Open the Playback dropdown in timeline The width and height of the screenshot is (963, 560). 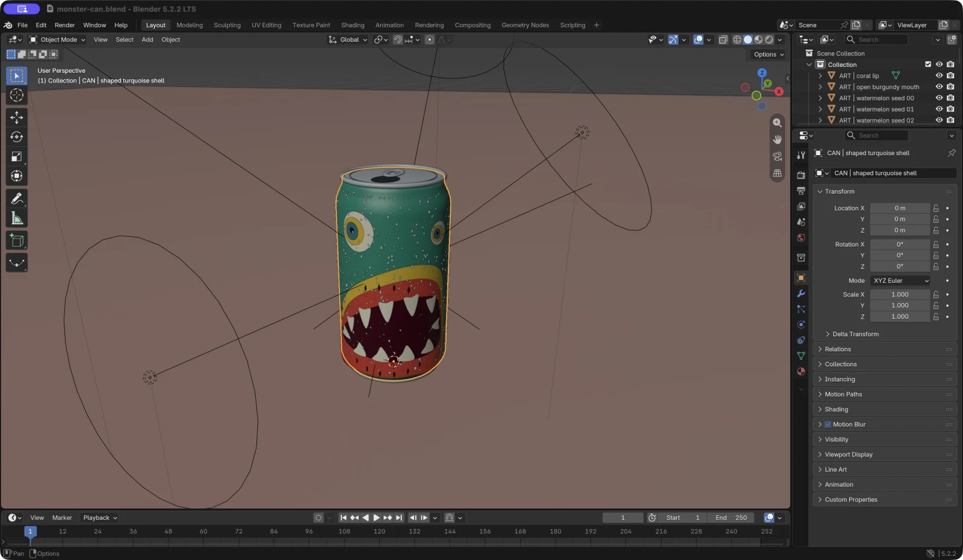(x=100, y=518)
